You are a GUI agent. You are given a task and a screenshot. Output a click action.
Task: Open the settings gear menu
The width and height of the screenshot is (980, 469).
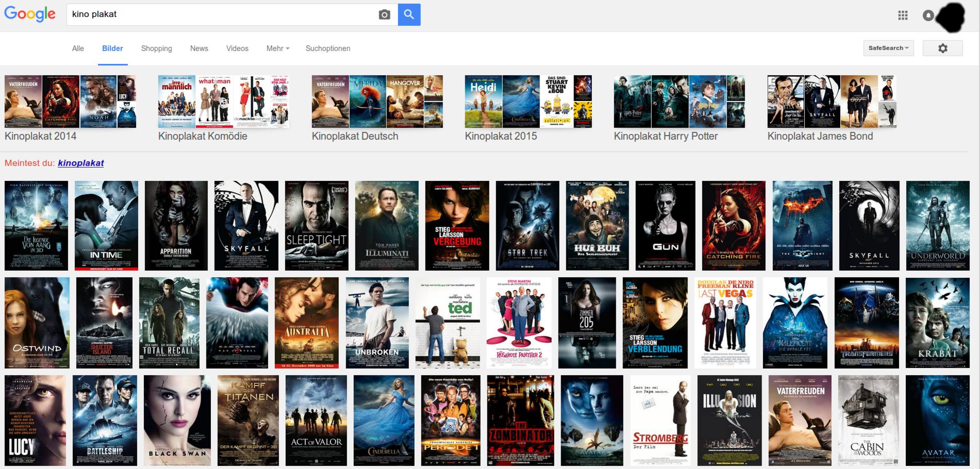coord(942,48)
